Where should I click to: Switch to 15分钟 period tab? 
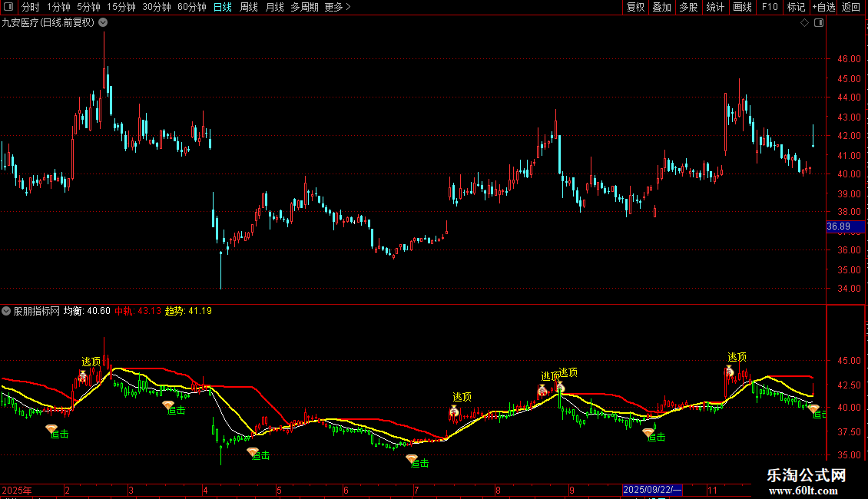click(x=121, y=7)
